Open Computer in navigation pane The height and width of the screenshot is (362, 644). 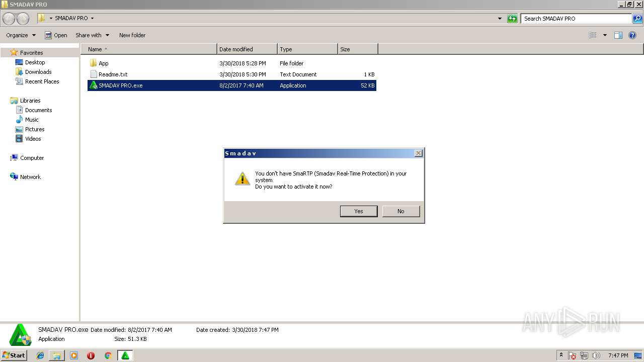click(x=32, y=158)
